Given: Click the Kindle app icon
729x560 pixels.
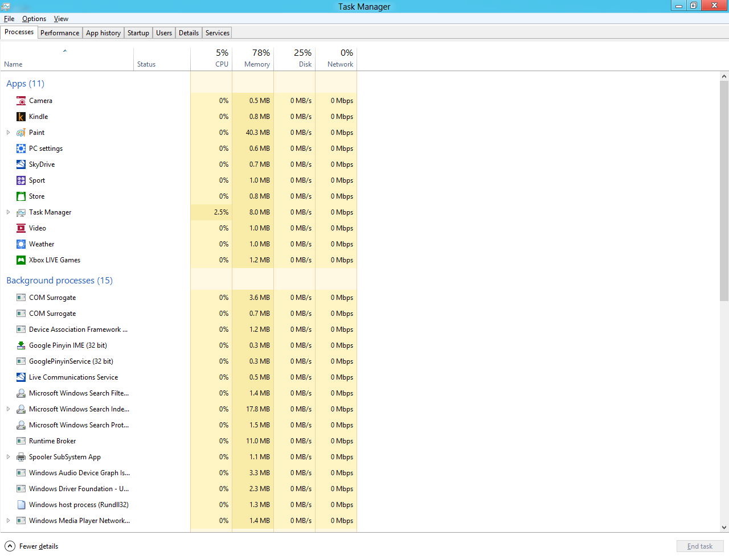Looking at the screenshot, I should pos(21,117).
